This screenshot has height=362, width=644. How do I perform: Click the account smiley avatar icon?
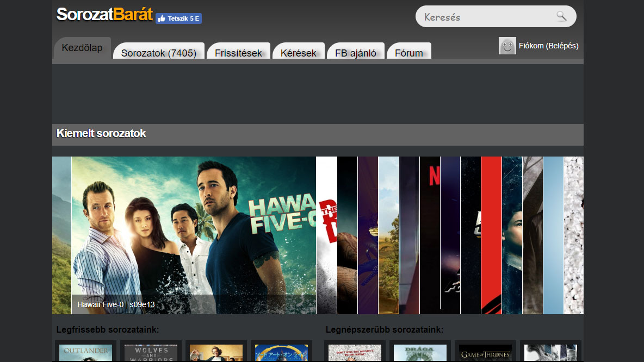pyautogui.click(x=507, y=46)
